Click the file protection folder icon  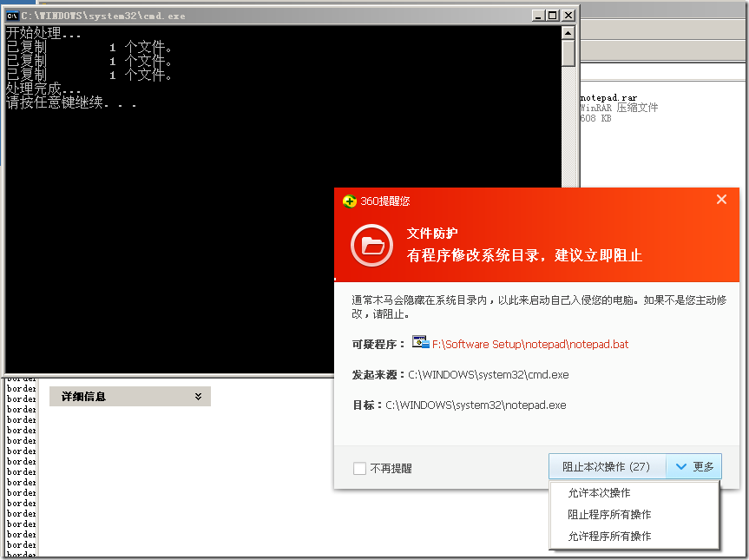tap(371, 245)
